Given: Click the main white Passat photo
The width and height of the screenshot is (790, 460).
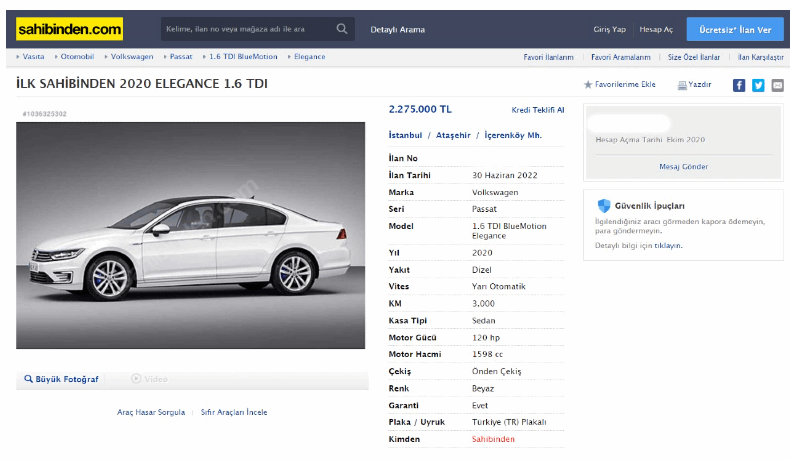Looking at the screenshot, I should [x=190, y=235].
